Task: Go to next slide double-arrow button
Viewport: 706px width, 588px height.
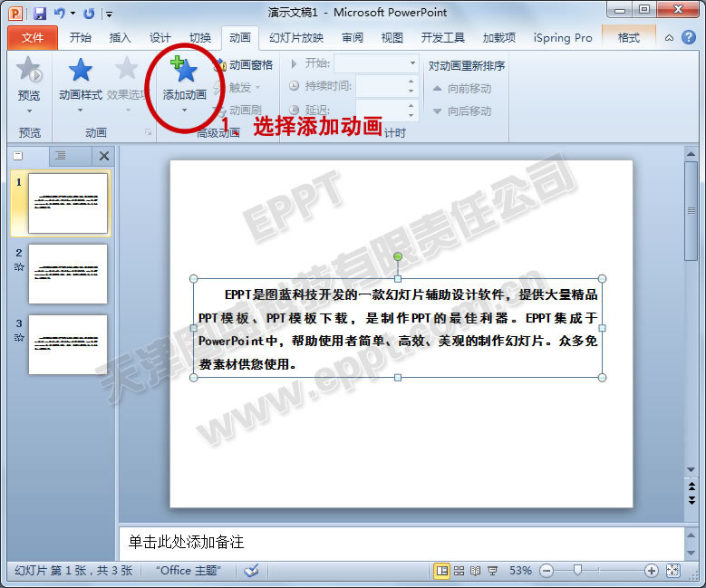Action: pyautogui.click(x=691, y=500)
